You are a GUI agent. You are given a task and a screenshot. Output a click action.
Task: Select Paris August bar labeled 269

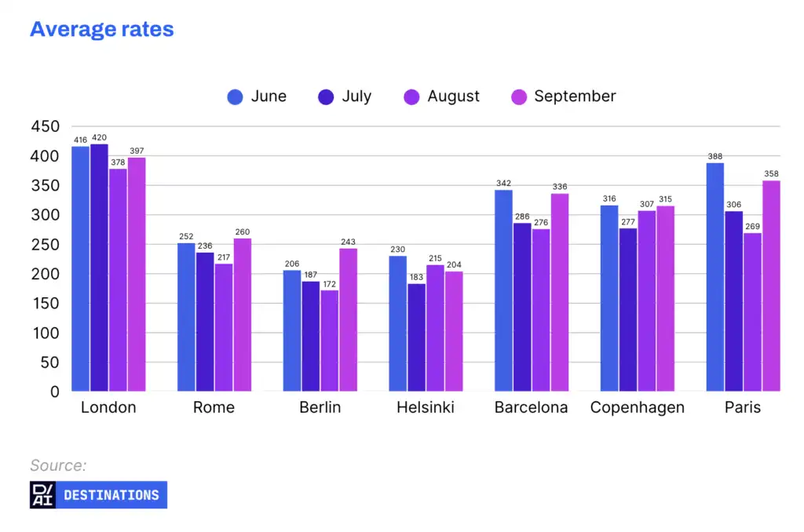point(752,312)
